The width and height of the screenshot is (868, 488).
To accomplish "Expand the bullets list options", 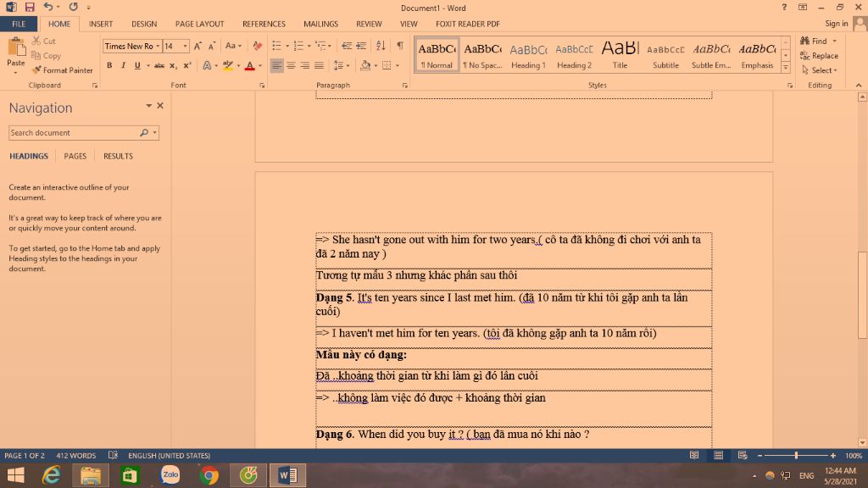I will pyautogui.click(x=287, y=46).
